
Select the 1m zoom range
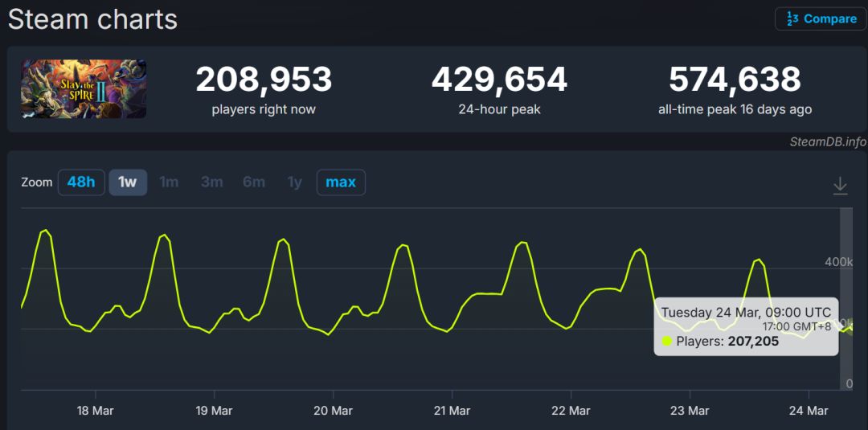click(x=169, y=182)
